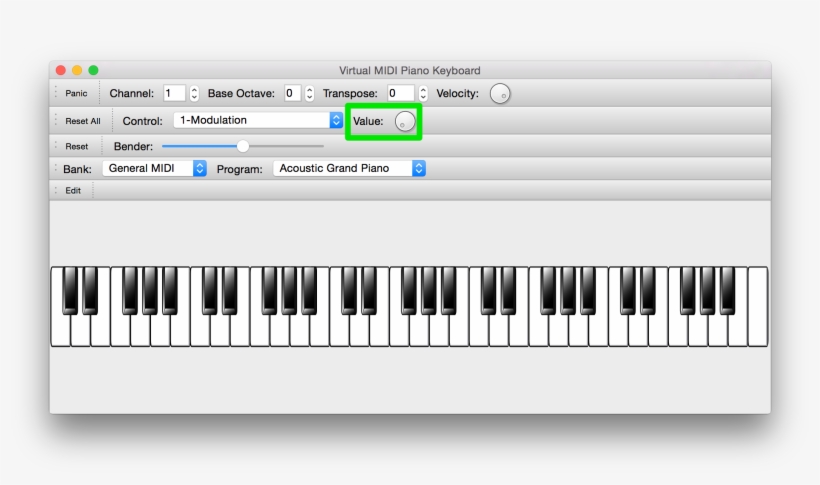Play the leftmost white piano key

pyautogui.click(x=61, y=330)
